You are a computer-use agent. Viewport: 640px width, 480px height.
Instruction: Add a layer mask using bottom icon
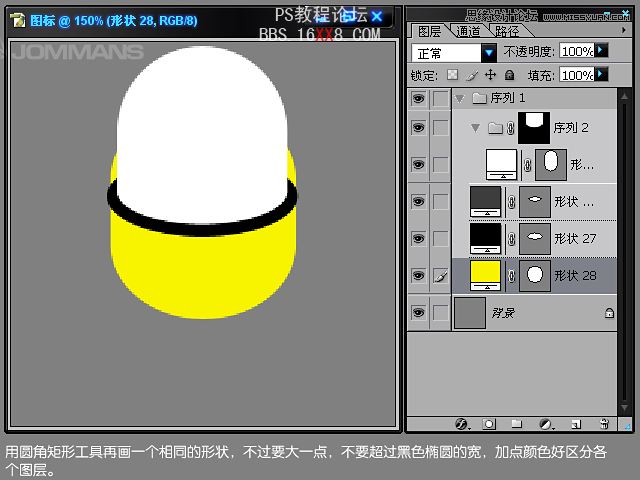point(490,424)
